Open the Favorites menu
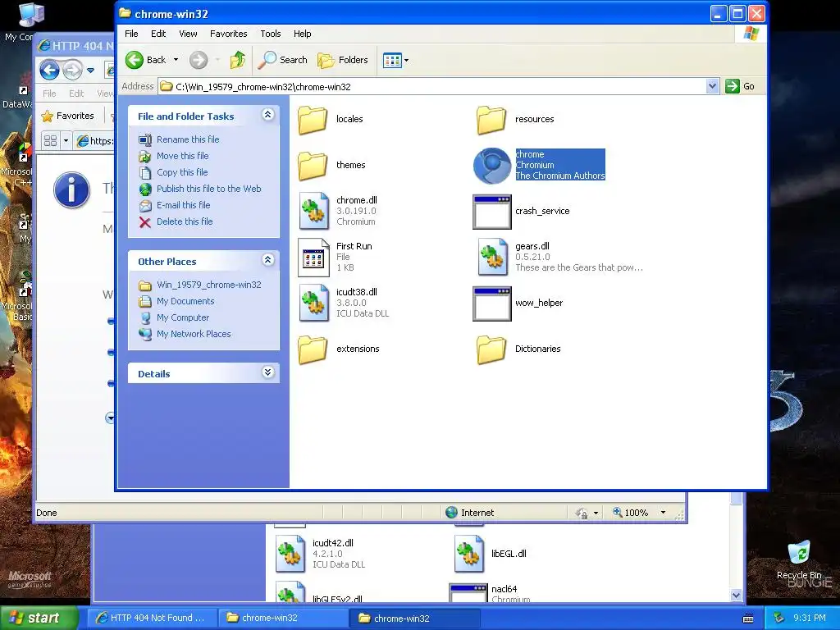This screenshot has height=630, width=840. tap(229, 34)
